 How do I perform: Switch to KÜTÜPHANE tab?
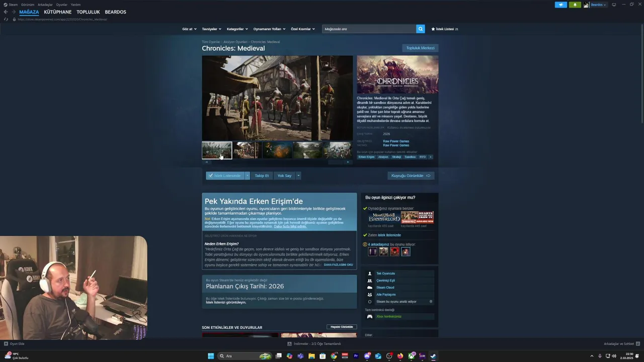pyautogui.click(x=58, y=12)
